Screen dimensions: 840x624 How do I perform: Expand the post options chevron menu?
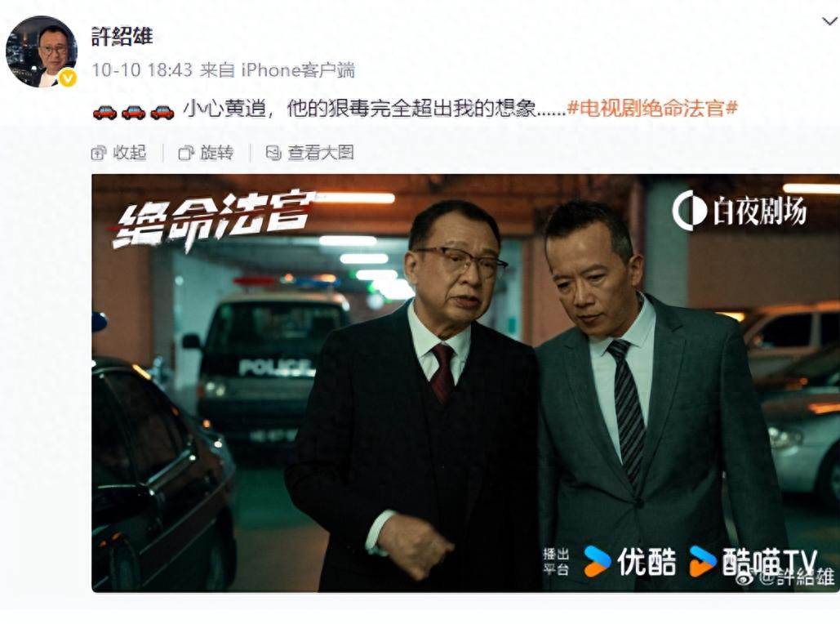[830, 21]
